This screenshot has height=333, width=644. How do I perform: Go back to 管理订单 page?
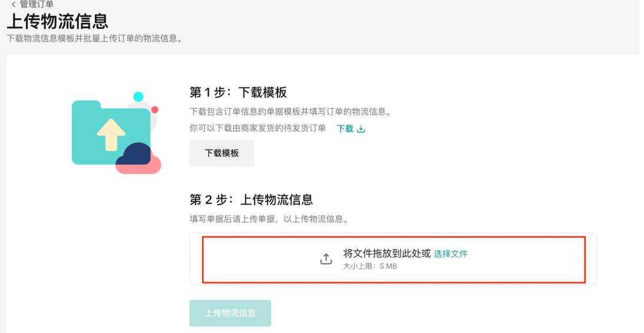point(37,5)
